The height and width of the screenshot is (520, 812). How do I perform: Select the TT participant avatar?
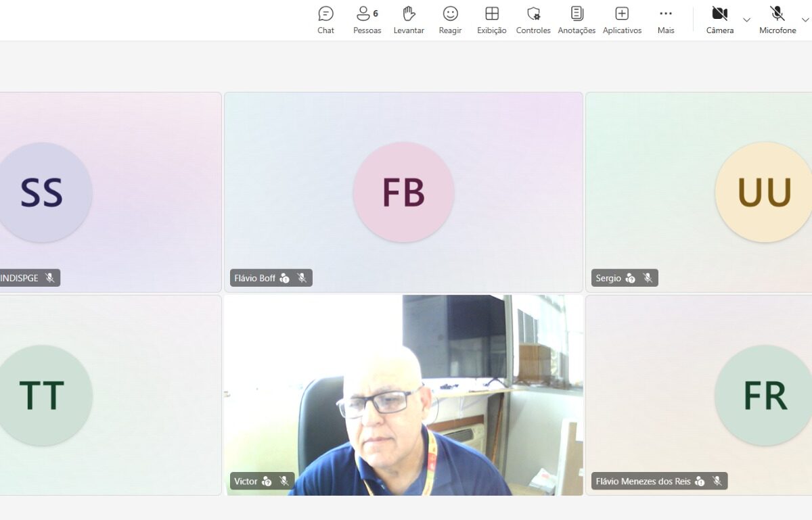pyautogui.click(x=42, y=396)
